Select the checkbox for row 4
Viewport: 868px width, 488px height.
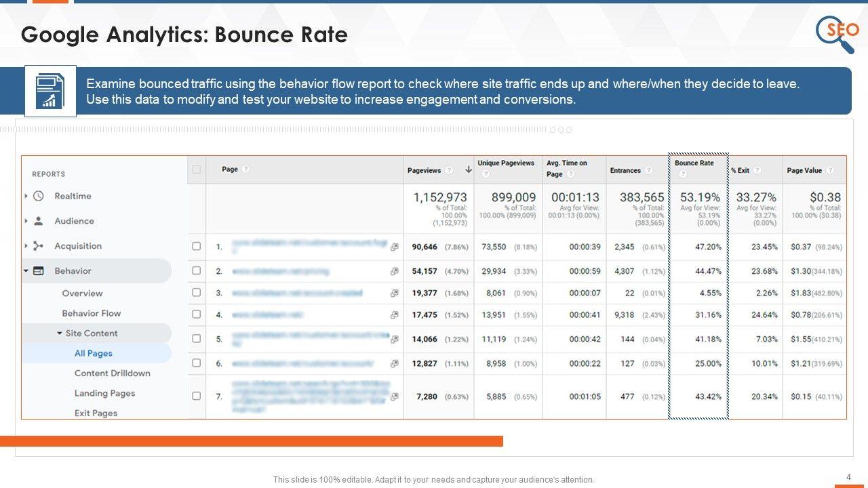tap(197, 314)
